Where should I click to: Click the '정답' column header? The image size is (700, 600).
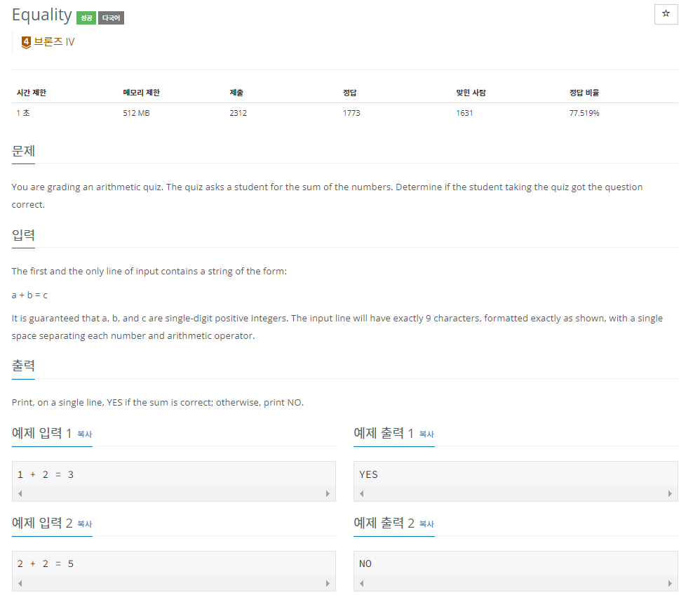coord(349,93)
